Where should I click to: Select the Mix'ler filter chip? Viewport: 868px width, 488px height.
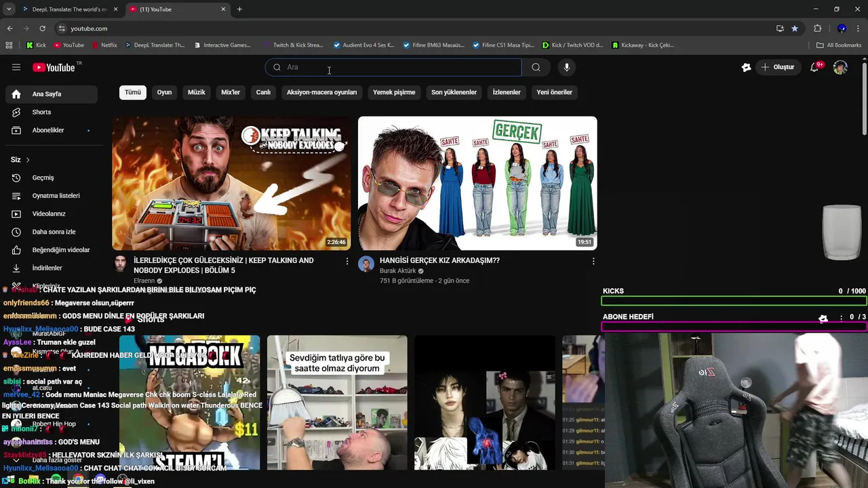[x=231, y=92]
